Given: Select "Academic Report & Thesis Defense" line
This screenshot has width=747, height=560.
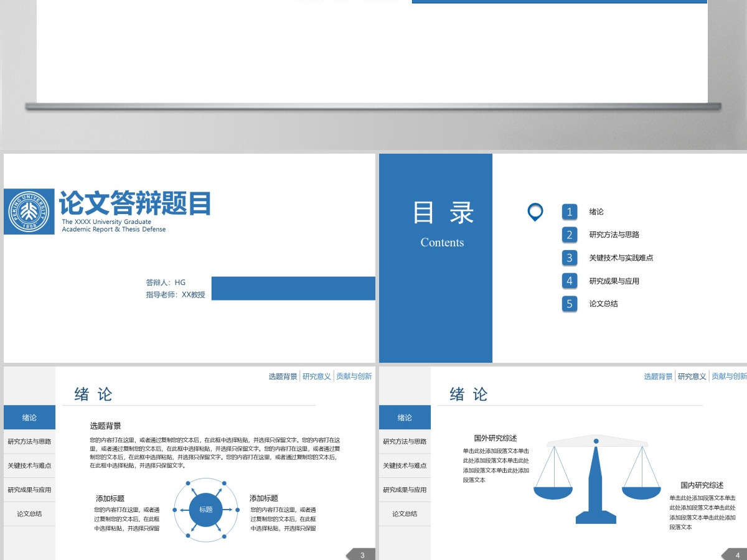Looking at the screenshot, I should pyautogui.click(x=114, y=230).
